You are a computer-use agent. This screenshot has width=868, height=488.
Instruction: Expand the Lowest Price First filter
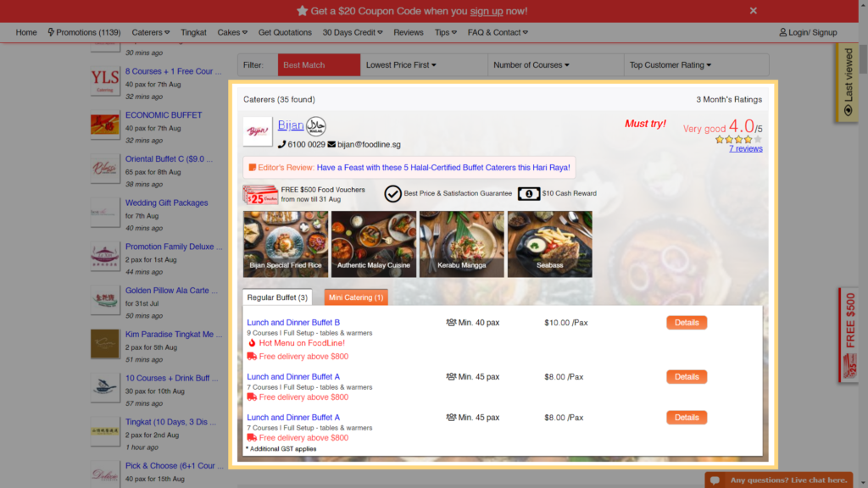401,65
